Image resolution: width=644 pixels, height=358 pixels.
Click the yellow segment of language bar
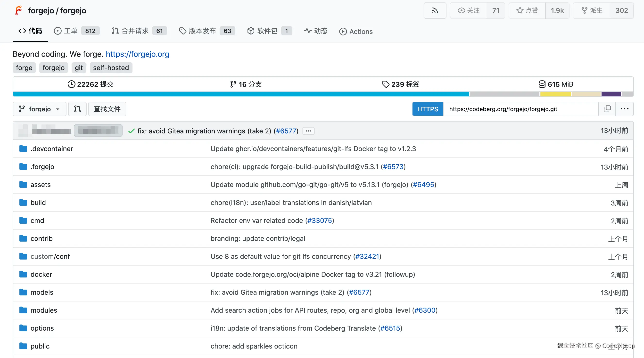pyautogui.click(x=555, y=94)
